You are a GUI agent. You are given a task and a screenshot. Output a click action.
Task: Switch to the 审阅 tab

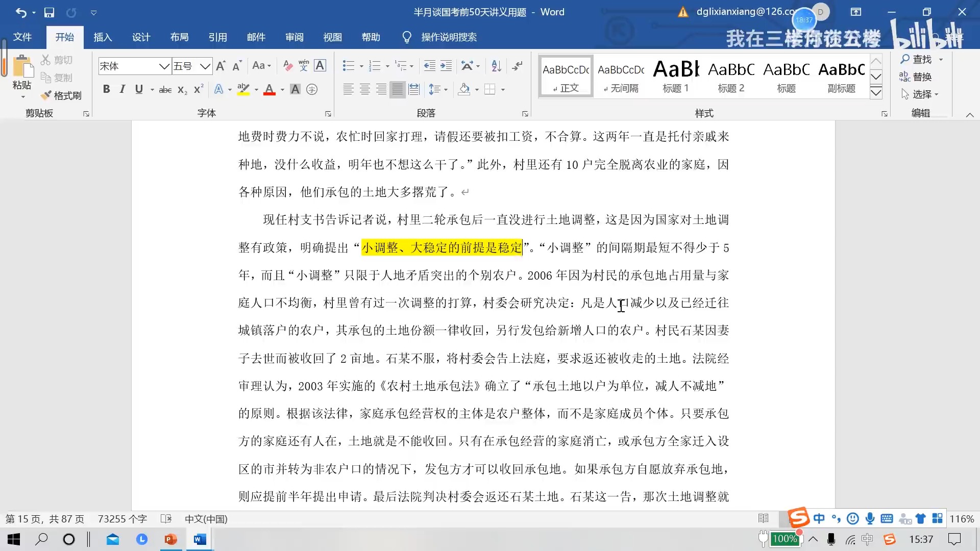click(294, 37)
